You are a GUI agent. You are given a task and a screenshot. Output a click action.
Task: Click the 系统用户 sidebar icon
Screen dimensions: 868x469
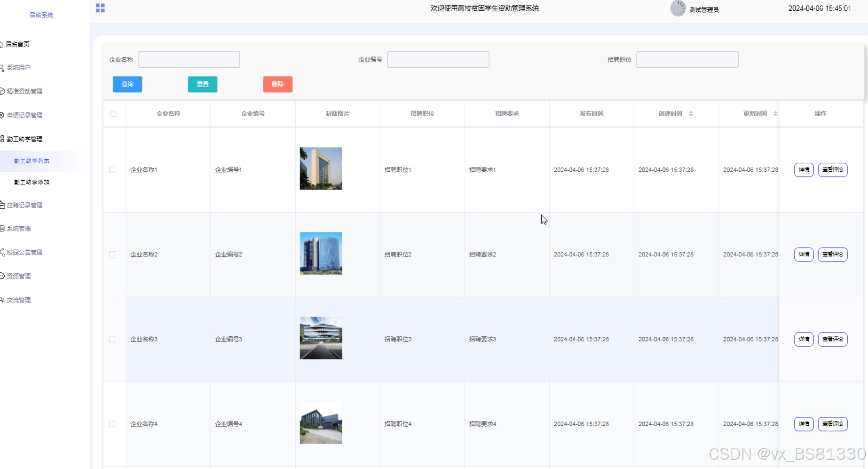click(x=2, y=68)
